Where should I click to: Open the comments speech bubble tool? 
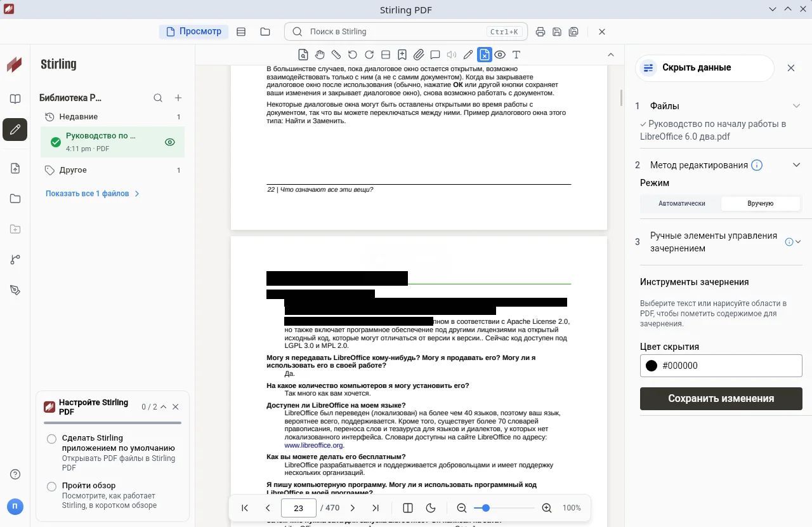pos(435,55)
